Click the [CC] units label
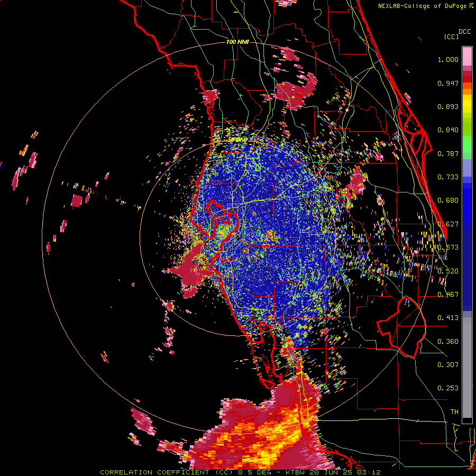Screen dimensions: 476x476 pyautogui.click(x=451, y=36)
